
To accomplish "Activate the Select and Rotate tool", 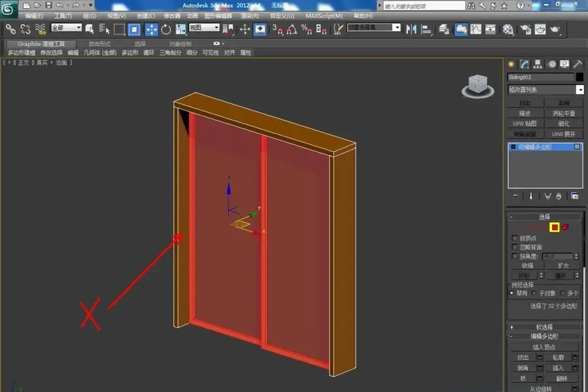I will 166,29.
